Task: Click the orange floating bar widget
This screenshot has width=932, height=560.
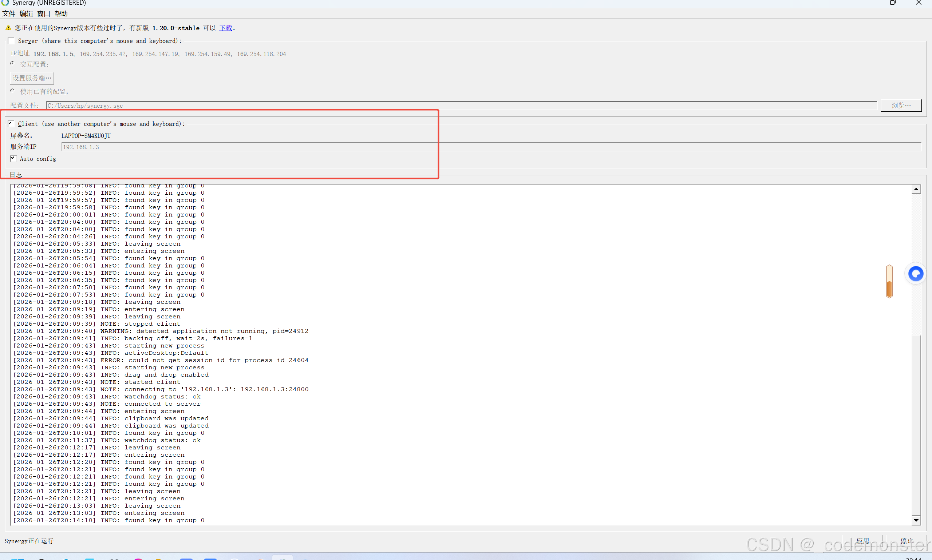Action: (889, 281)
